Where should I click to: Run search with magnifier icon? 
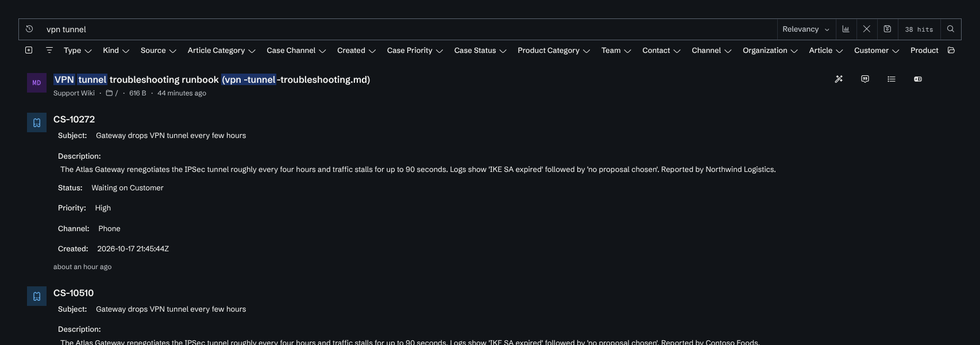951,29
